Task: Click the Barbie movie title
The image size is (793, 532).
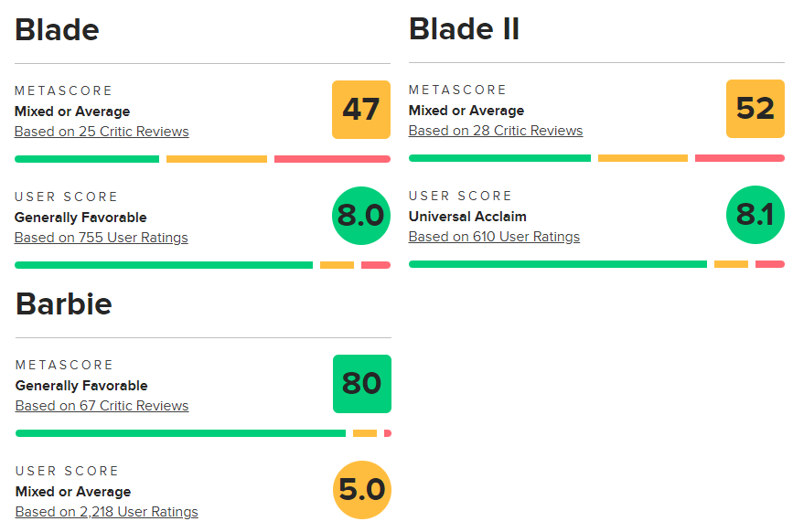Action: point(64,304)
